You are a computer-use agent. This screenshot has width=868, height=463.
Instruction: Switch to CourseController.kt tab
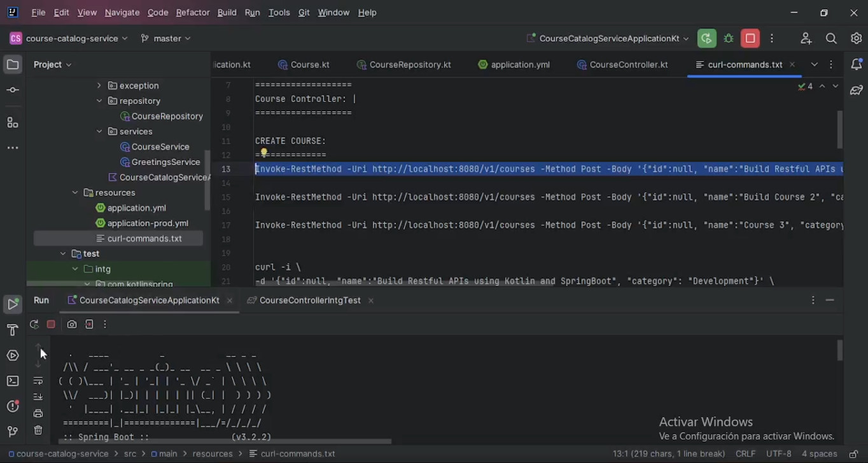tap(622, 64)
